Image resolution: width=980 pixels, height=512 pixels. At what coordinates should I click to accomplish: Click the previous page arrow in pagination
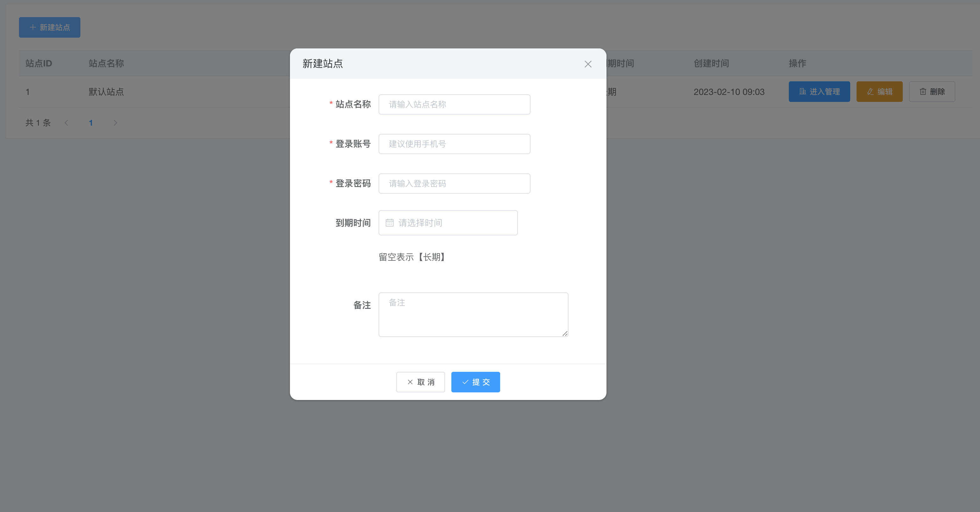click(66, 122)
